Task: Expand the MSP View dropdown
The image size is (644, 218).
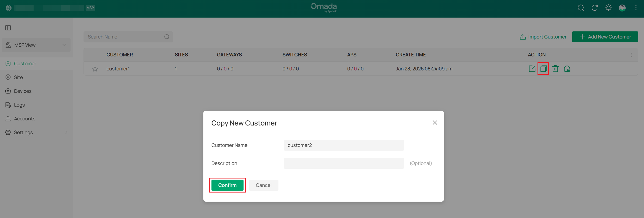Action: [36, 45]
